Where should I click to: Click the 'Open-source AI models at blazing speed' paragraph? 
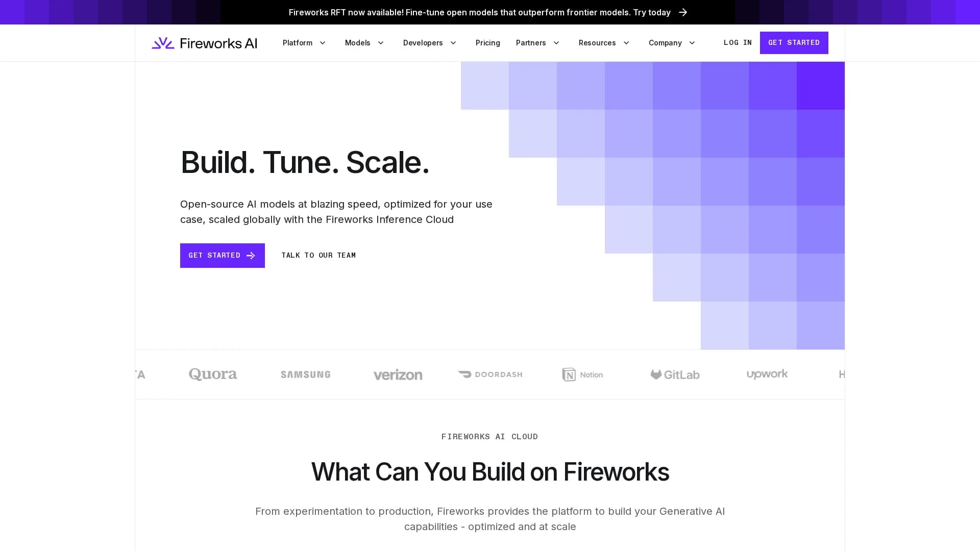point(336,212)
